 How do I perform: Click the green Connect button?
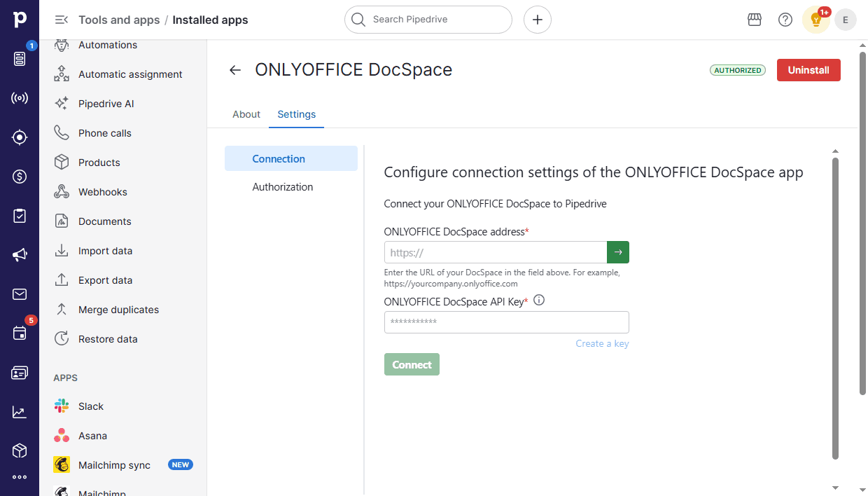coord(412,364)
